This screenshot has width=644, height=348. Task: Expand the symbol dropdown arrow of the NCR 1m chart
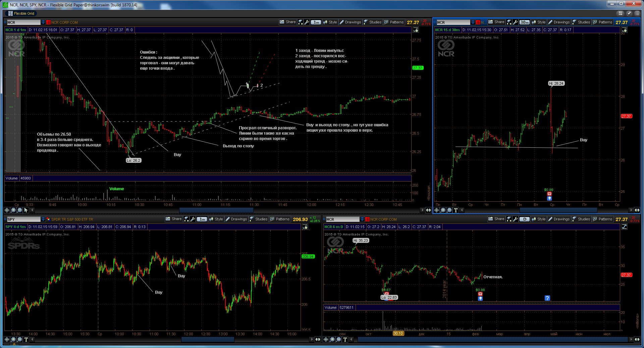pos(43,22)
